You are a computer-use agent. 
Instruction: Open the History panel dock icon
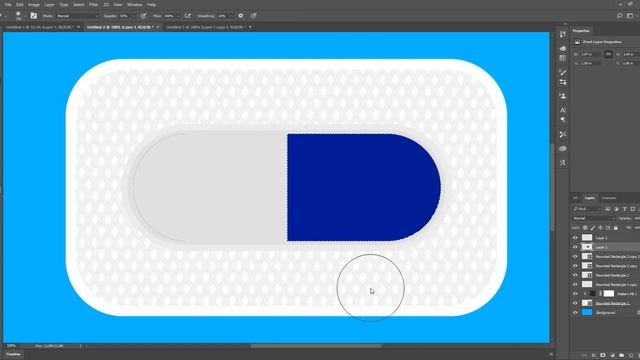pyautogui.click(x=563, y=35)
